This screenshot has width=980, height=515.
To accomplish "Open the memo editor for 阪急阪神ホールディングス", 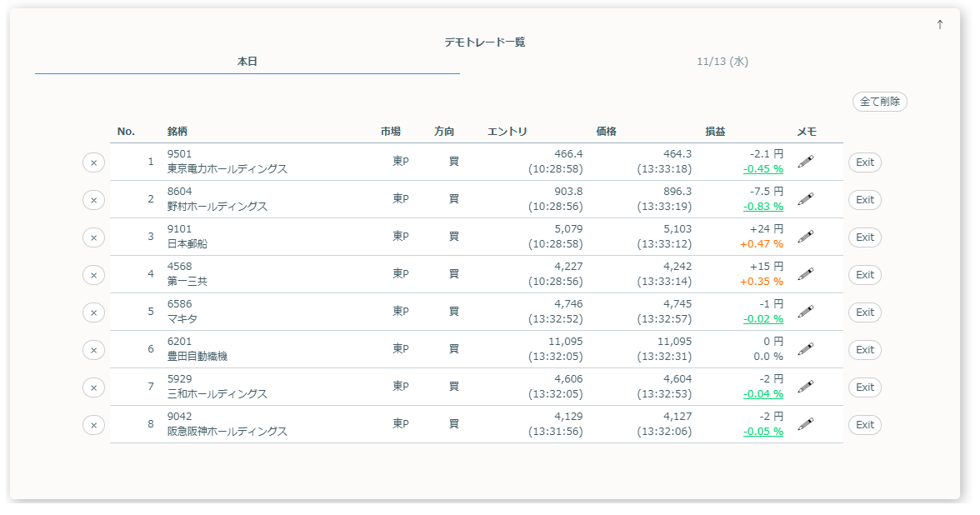I will coord(805,424).
